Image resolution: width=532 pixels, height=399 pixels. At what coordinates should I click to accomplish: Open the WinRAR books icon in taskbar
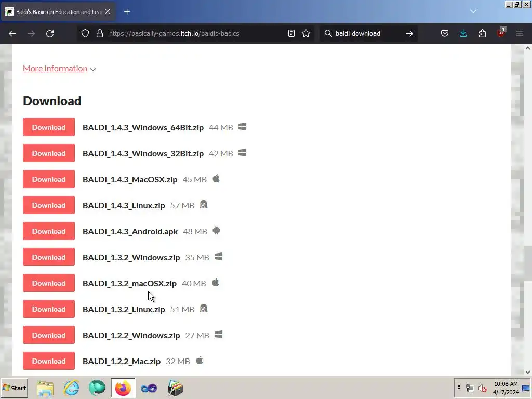[176, 388]
